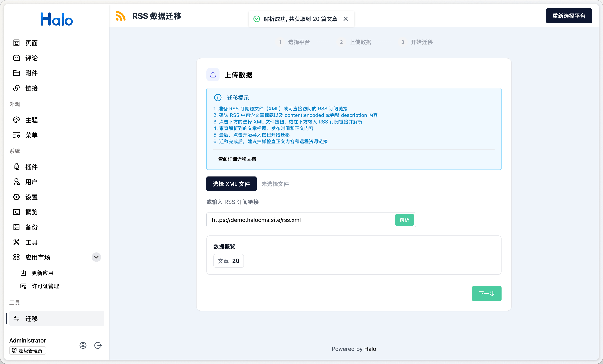
Task: Open the 查阅详细迁移文档 link
Action: (x=237, y=159)
